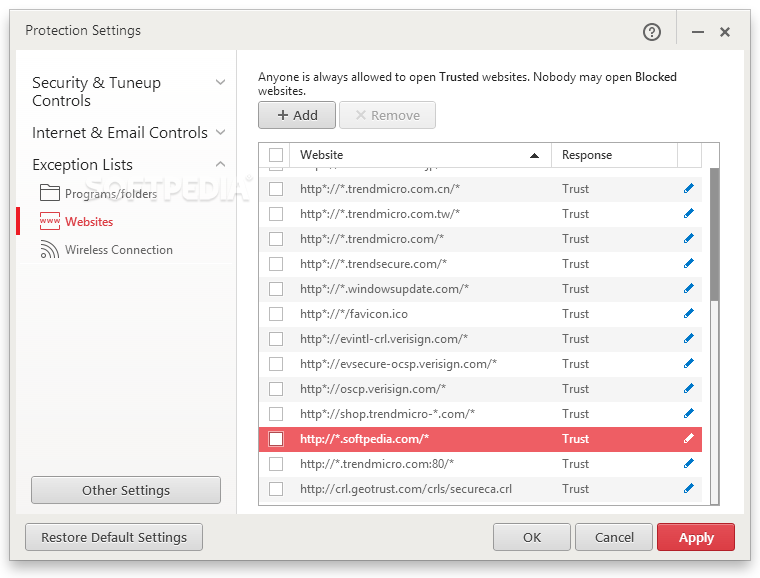The image size is (760, 578).
Task: Check the windowsupdate.com row checkbox
Action: tap(276, 289)
